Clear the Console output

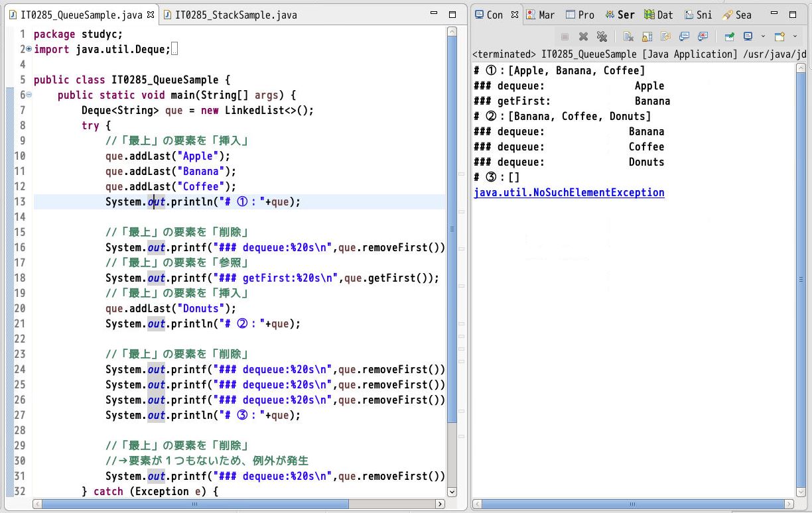628,36
